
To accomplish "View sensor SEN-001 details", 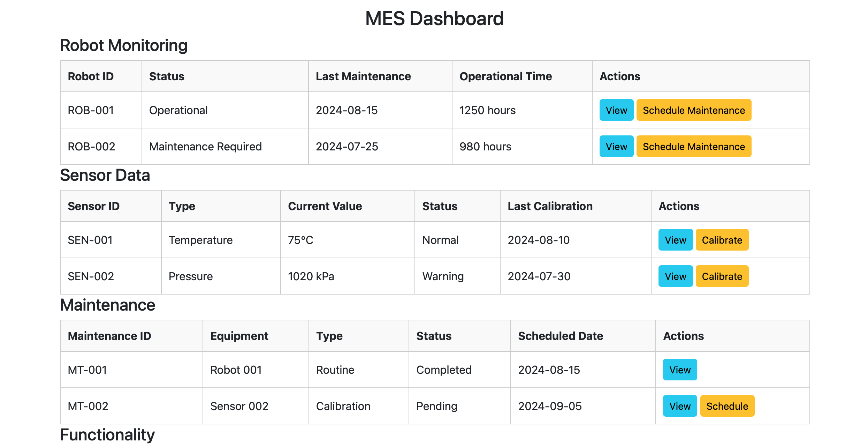I will [x=675, y=240].
